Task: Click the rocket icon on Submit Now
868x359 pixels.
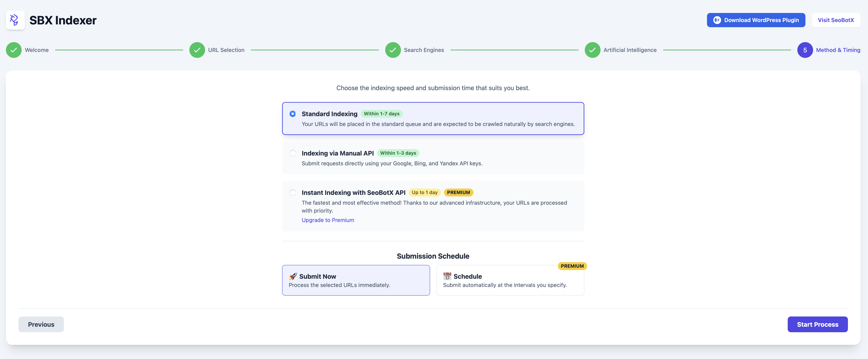Action: pos(293,276)
